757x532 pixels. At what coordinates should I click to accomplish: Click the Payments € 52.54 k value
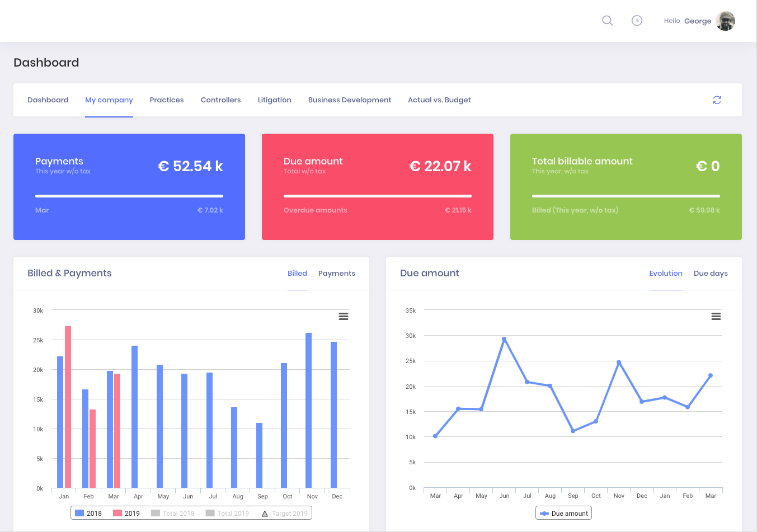coord(190,166)
